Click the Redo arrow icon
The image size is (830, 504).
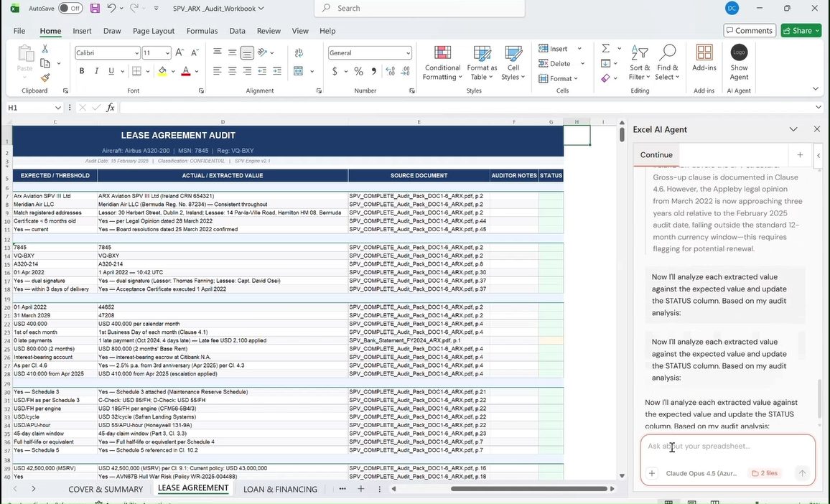tap(134, 9)
